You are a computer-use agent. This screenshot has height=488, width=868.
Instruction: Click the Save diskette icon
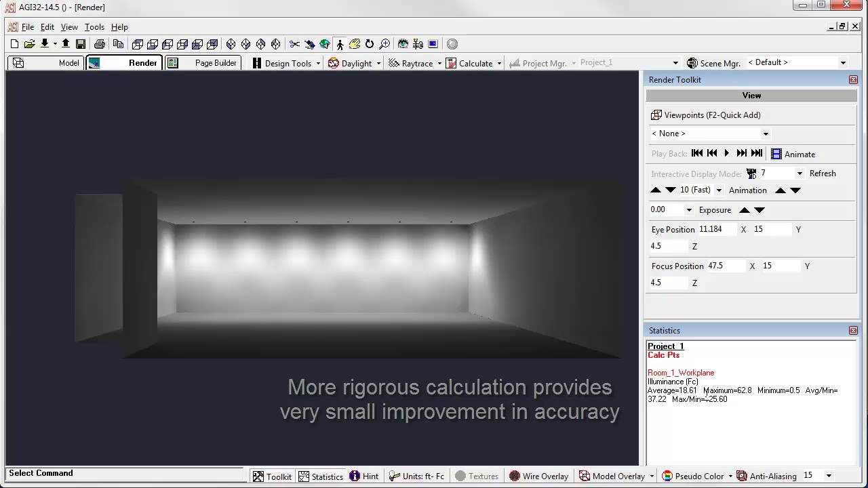pyautogui.click(x=80, y=44)
